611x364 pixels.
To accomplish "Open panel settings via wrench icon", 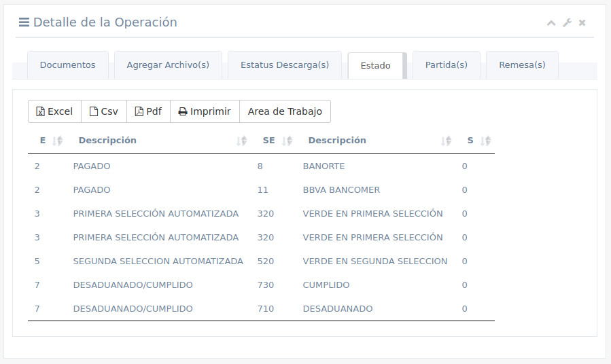I will click(567, 23).
